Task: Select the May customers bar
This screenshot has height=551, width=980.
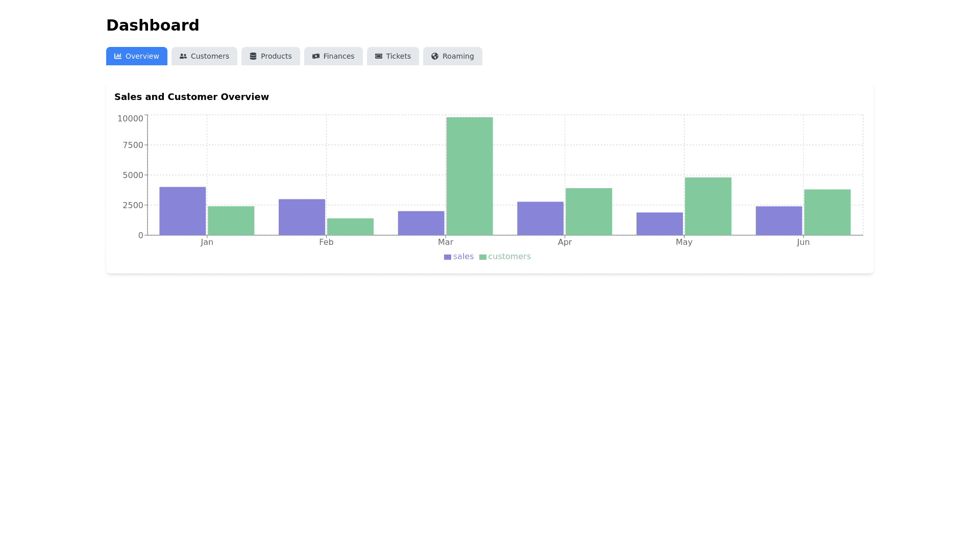Action: pos(708,206)
